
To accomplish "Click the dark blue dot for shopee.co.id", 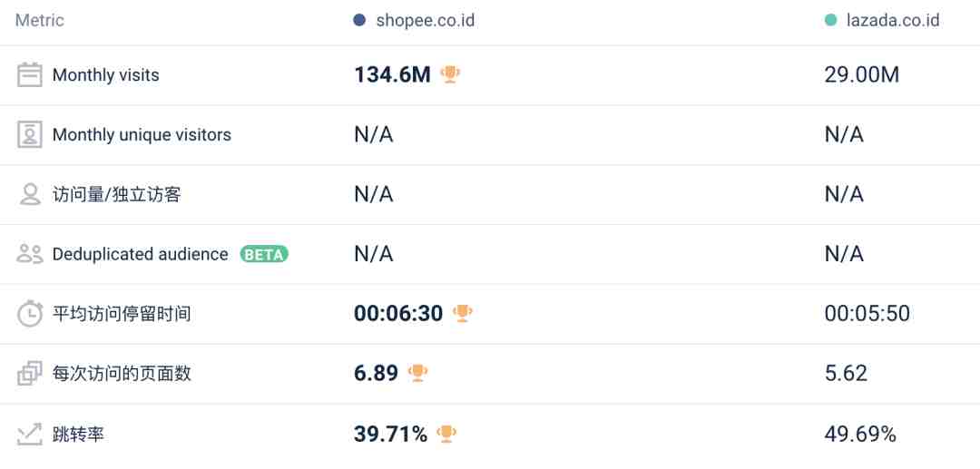I will 359,20.
